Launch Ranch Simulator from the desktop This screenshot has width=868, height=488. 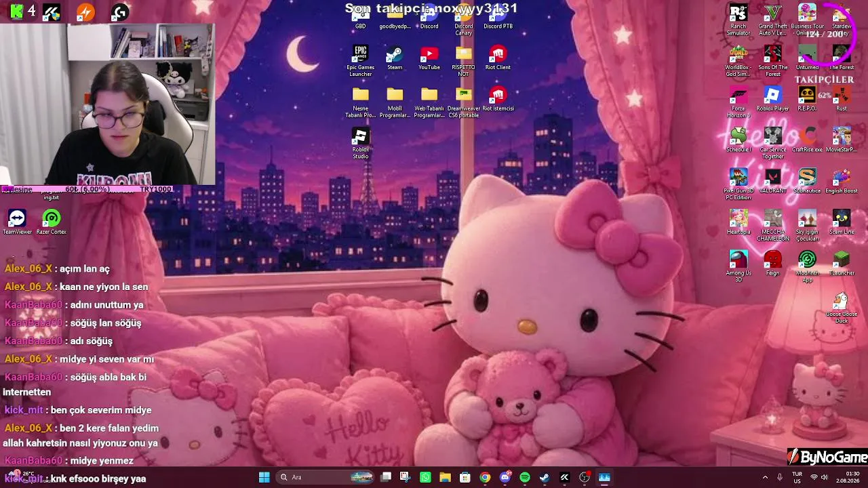click(x=738, y=20)
